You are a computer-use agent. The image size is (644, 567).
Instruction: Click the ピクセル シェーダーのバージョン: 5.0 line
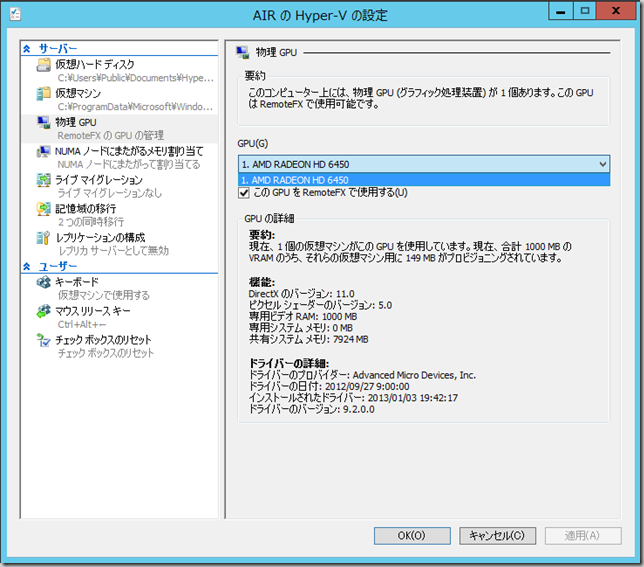[x=320, y=305]
